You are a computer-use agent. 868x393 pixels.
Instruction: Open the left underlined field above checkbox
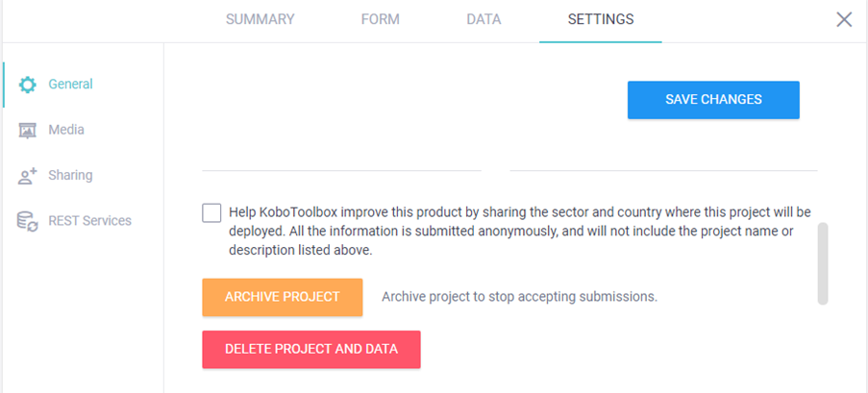click(x=341, y=160)
